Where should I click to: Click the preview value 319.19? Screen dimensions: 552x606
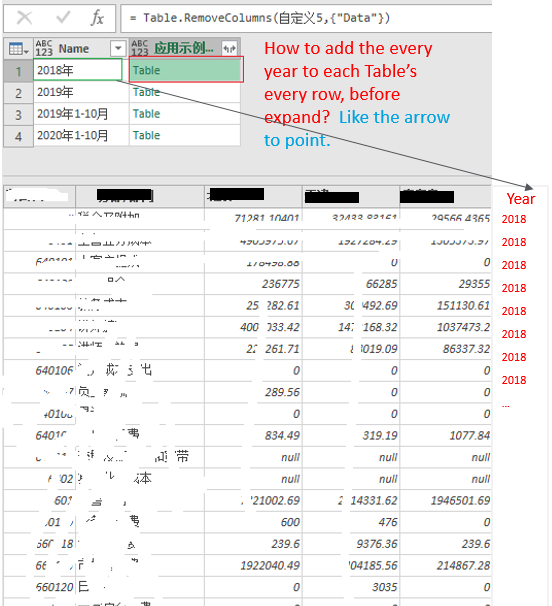[x=380, y=436]
